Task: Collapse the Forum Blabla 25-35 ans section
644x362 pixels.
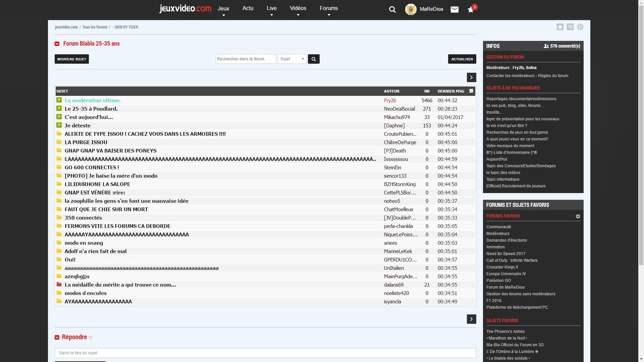Action: click(x=57, y=44)
